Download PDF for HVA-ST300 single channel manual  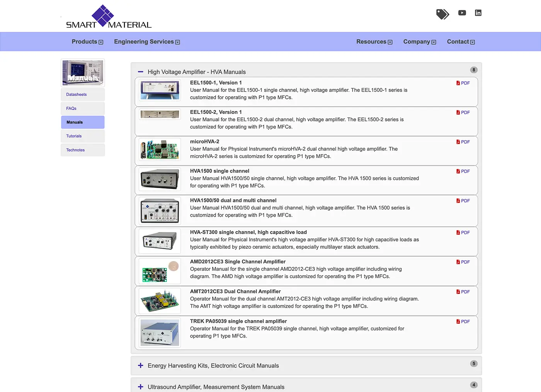click(463, 232)
